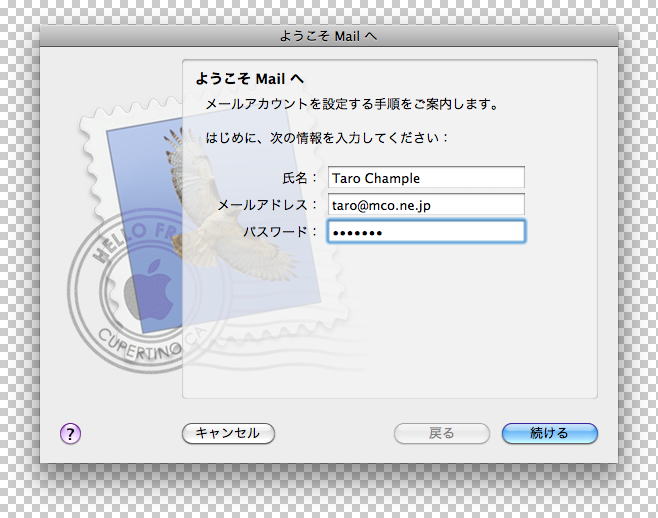
Task: Click the text はじめに、次の情報を入力してください：
Action: click(x=327, y=138)
